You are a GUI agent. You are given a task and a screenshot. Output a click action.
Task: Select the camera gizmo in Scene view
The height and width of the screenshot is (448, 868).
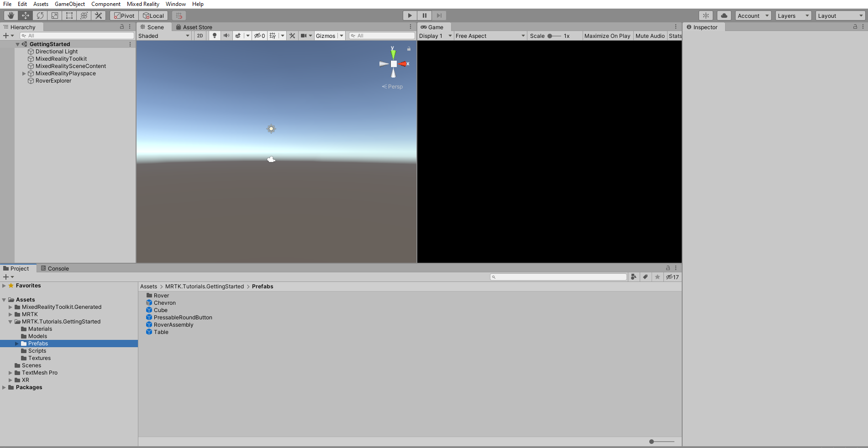[x=271, y=159]
